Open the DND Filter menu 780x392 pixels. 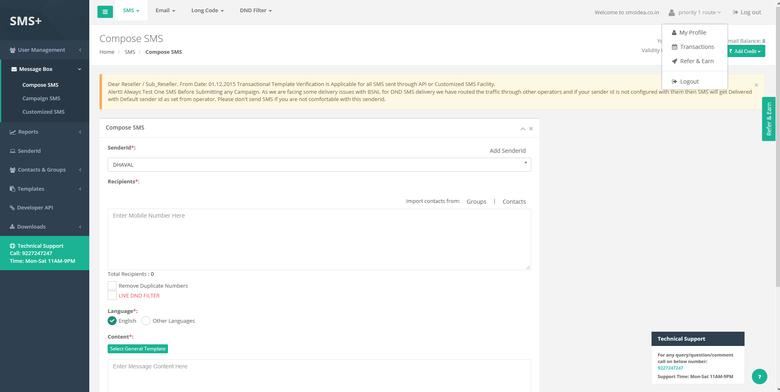coord(256,10)
